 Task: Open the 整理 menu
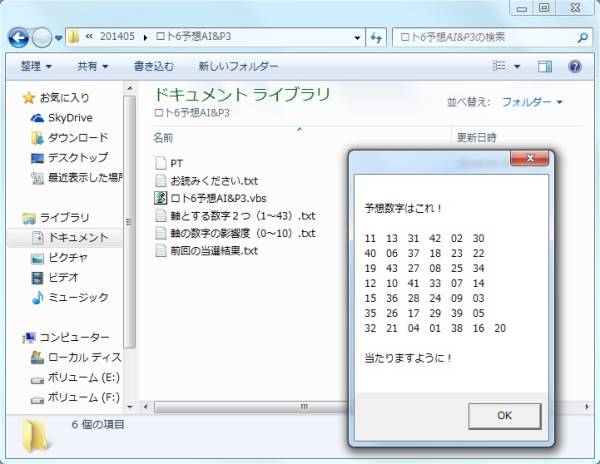pyautogui.click(x=36, y=66)
